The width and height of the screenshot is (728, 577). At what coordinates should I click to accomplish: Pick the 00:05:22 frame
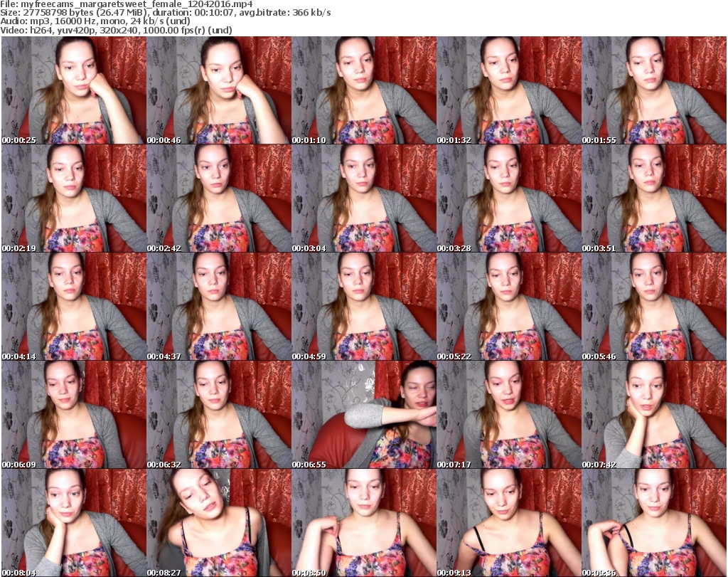click(x=509, y=307)
